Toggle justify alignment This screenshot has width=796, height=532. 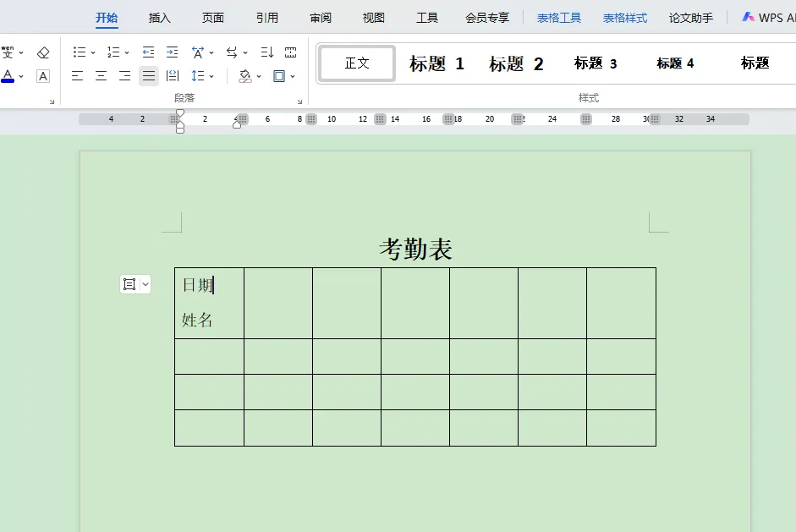point(149,76)
